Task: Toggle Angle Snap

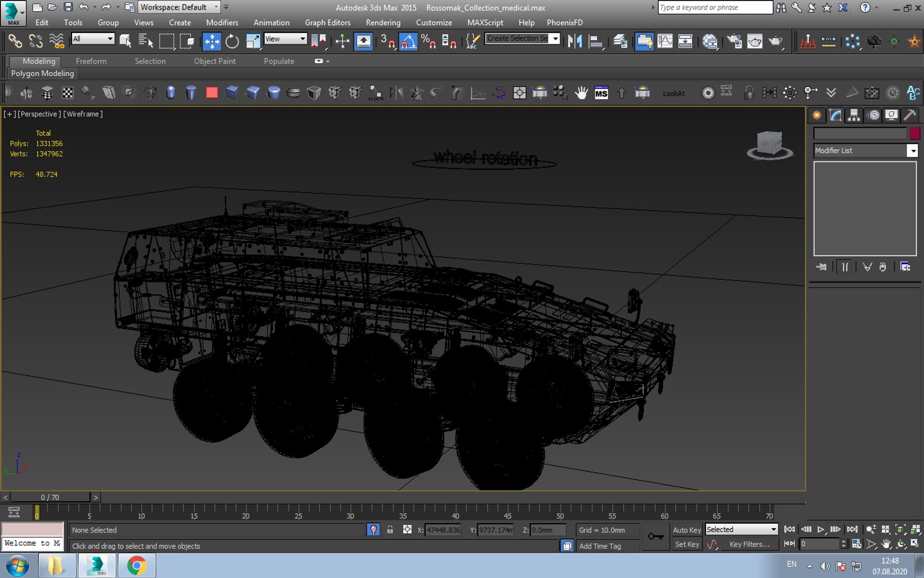Action: [408, 41]
